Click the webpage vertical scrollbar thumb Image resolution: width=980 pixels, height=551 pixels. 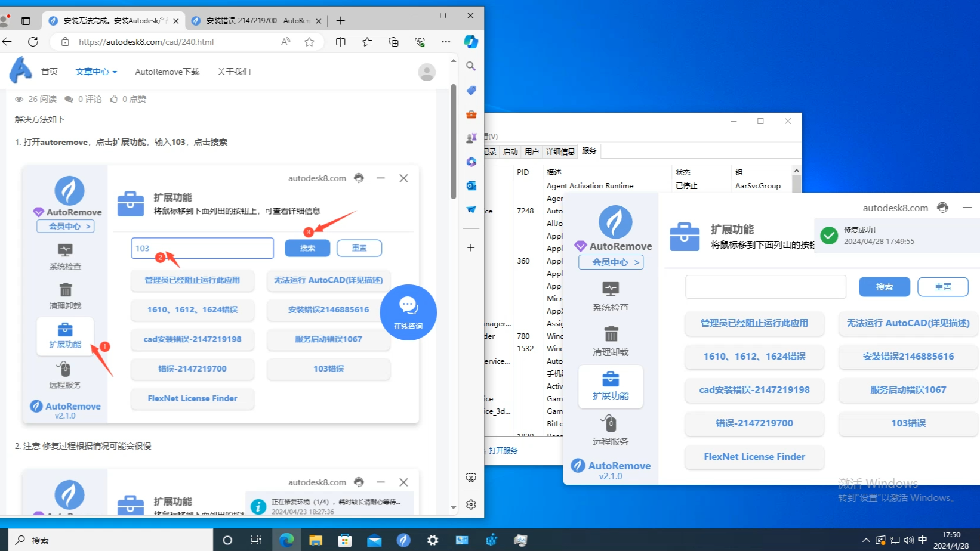[453, 141]
